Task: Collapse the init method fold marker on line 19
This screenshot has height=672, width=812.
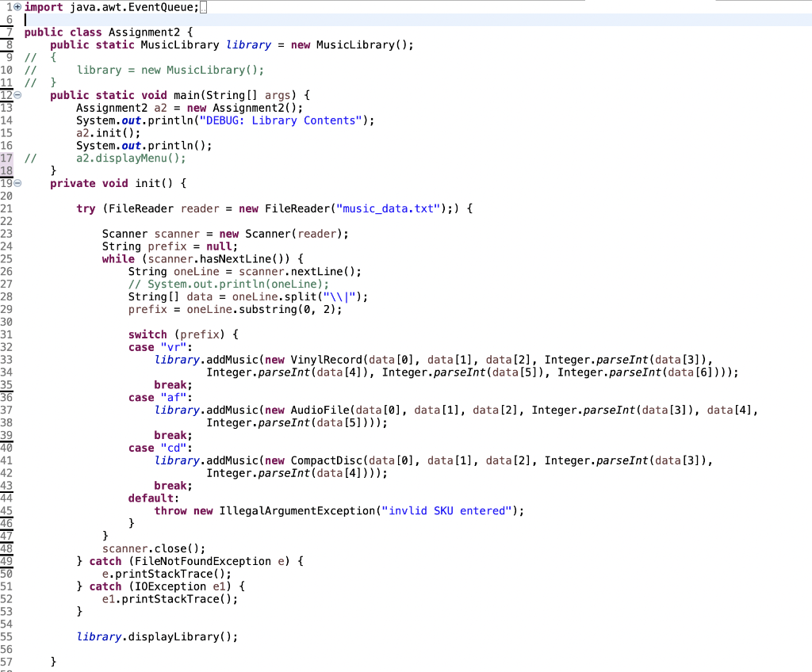Action: point(17,182)
